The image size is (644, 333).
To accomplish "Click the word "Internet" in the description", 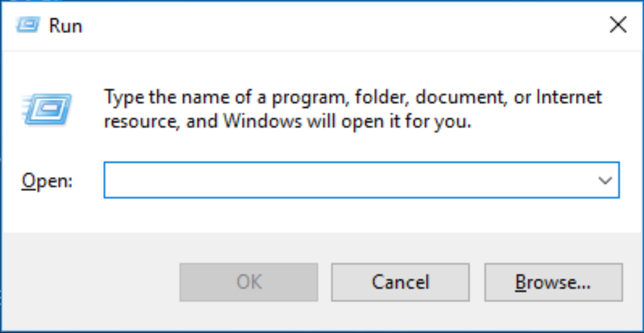I will point(569,98).
